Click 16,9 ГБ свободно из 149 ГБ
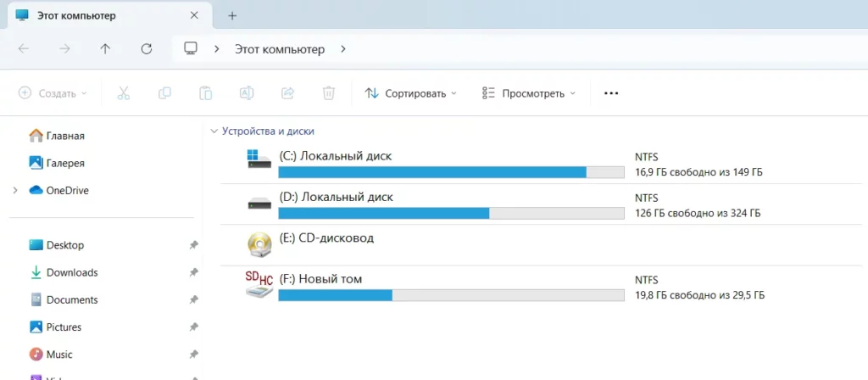Viewport: 868px width, 380px height. 698,172
